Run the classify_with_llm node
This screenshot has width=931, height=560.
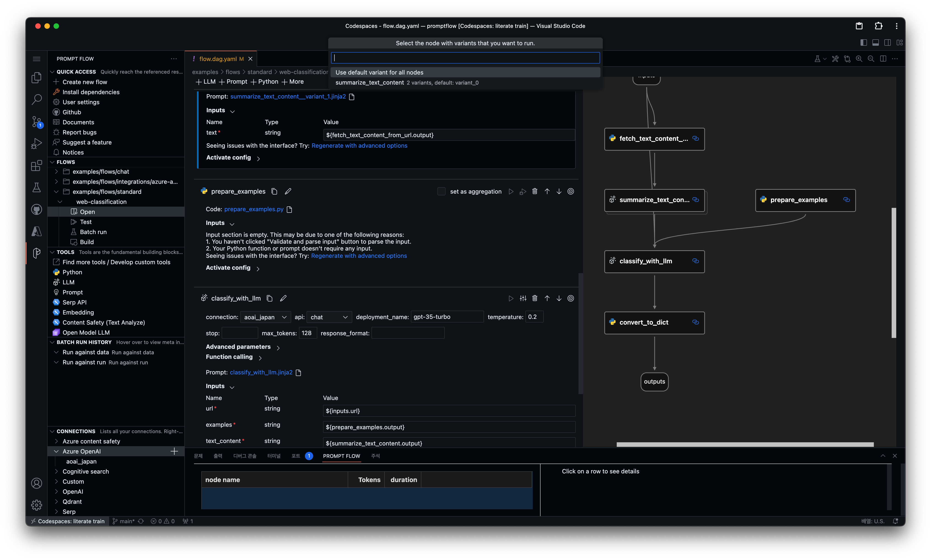coord(511,298)
